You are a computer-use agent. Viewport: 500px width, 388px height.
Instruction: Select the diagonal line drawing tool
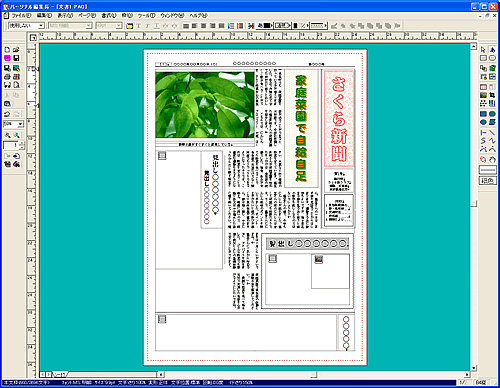[x=492, y=133]
